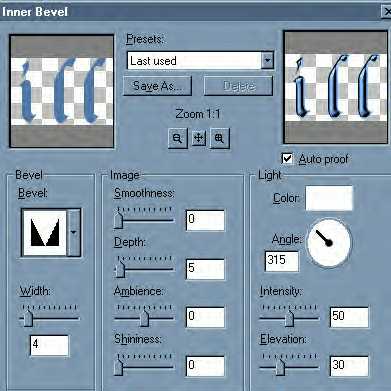
Task: Click the Intensity slider handle
Action: [x=290, y=318]
